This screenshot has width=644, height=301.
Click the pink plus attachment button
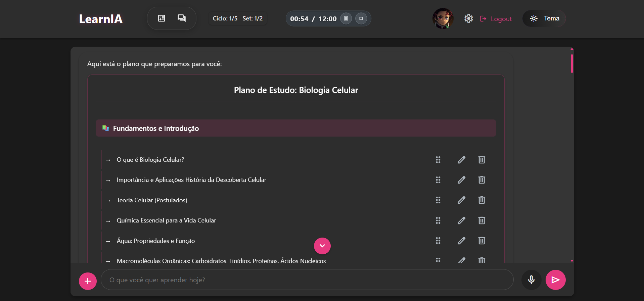88,281
